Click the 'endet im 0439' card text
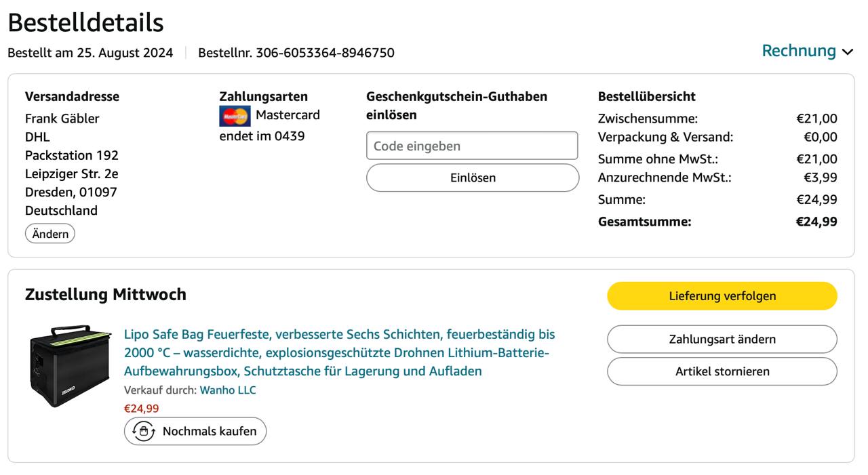Viewport: 868px width, 475px height. point(262,136)
